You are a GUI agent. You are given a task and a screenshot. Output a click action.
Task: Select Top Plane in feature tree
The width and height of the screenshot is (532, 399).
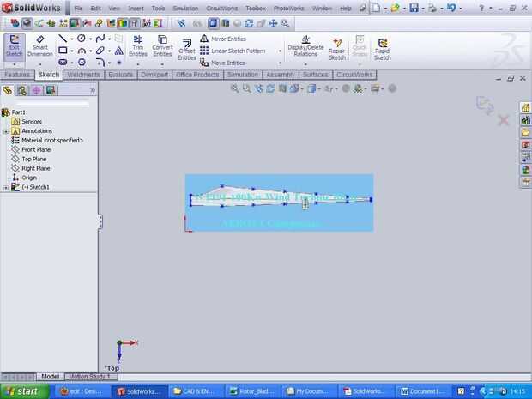coord(29,159)
